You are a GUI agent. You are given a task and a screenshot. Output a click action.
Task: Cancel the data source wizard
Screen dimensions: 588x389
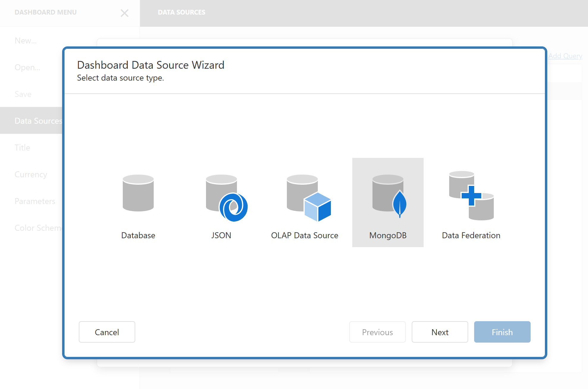pyautogui.click(x=107, y=332)
